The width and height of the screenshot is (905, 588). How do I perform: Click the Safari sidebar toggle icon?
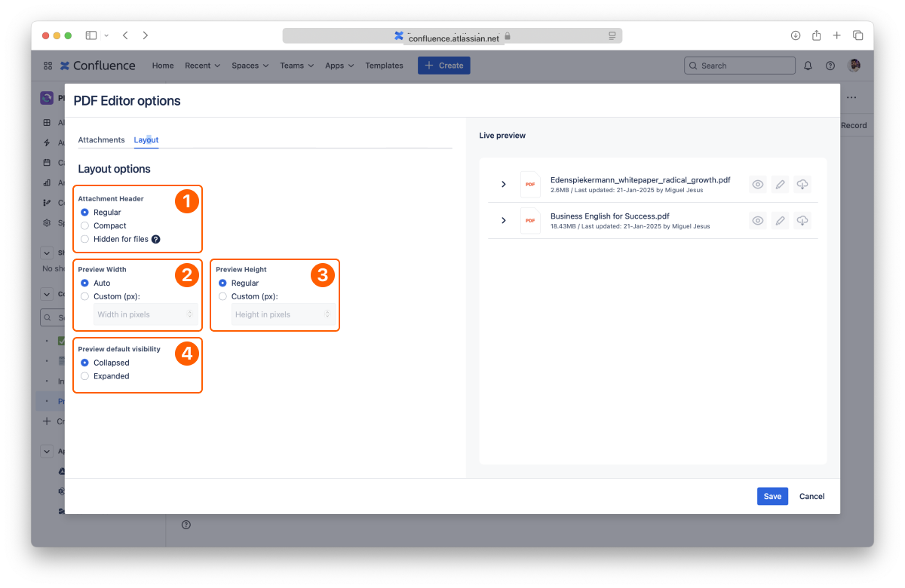click(91, 35)
